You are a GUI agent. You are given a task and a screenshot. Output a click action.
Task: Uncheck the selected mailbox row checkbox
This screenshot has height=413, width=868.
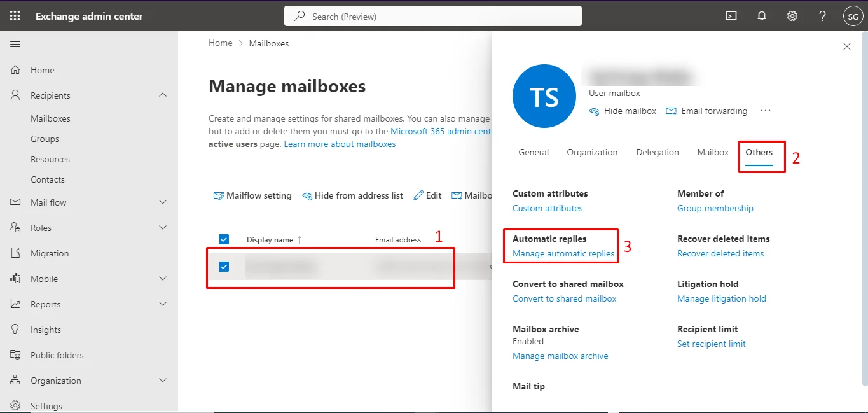(x=224, y=267)
